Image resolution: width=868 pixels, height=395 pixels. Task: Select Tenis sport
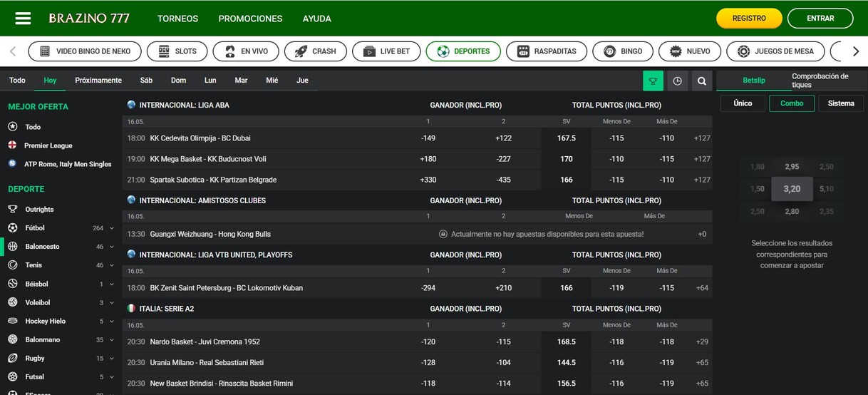click(33, 265)
